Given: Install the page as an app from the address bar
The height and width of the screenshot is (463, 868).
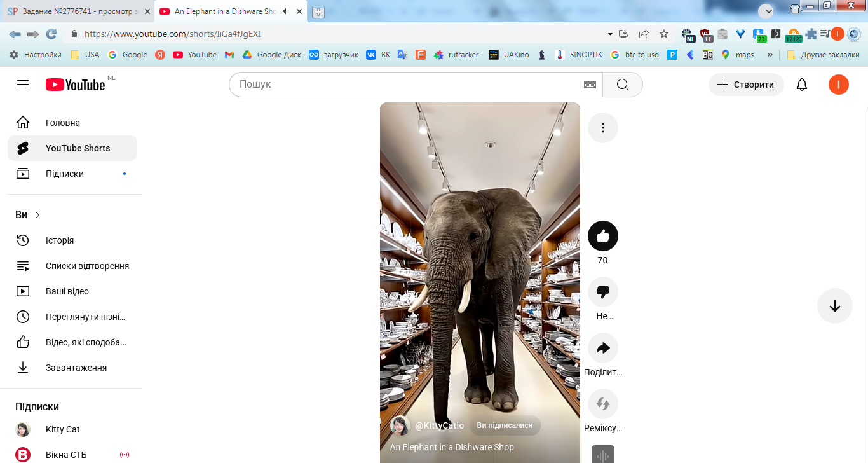Looking at the screenshot, I should point(623,34).
